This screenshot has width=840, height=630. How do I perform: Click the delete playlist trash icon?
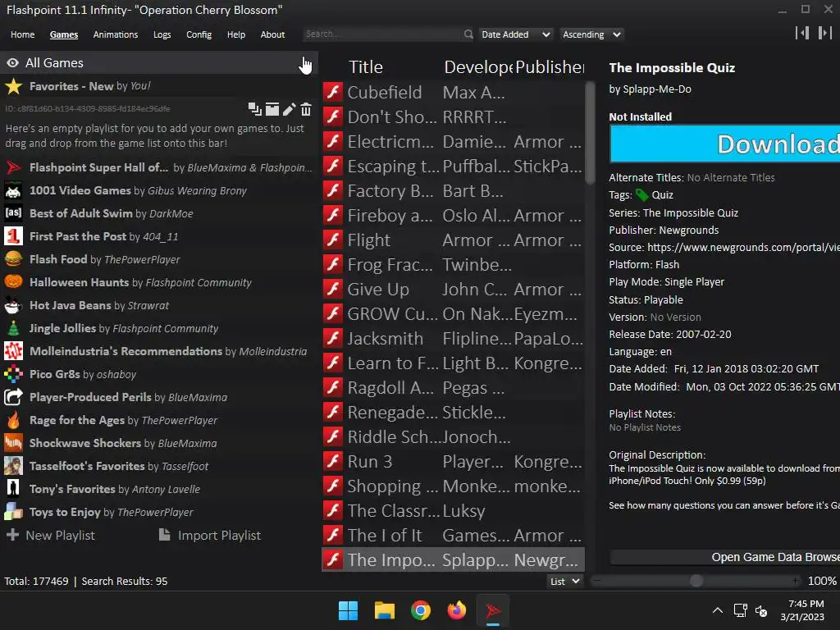306,109
